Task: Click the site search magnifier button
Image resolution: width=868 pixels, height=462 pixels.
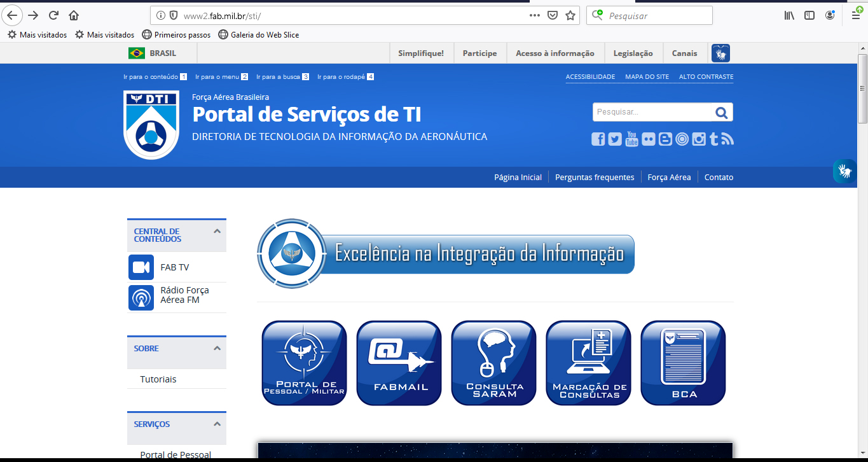Action: coord(721,113)
